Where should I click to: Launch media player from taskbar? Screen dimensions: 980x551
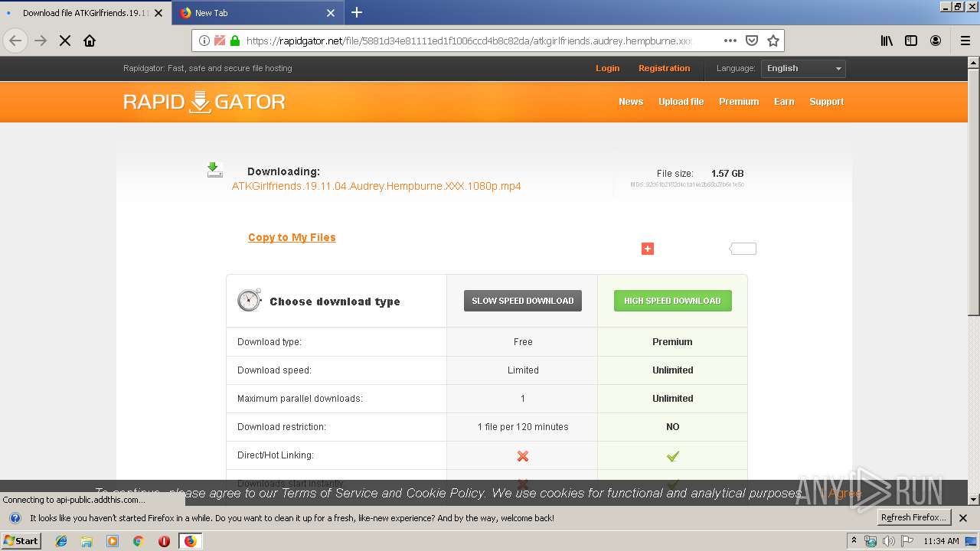pos(113,541)
